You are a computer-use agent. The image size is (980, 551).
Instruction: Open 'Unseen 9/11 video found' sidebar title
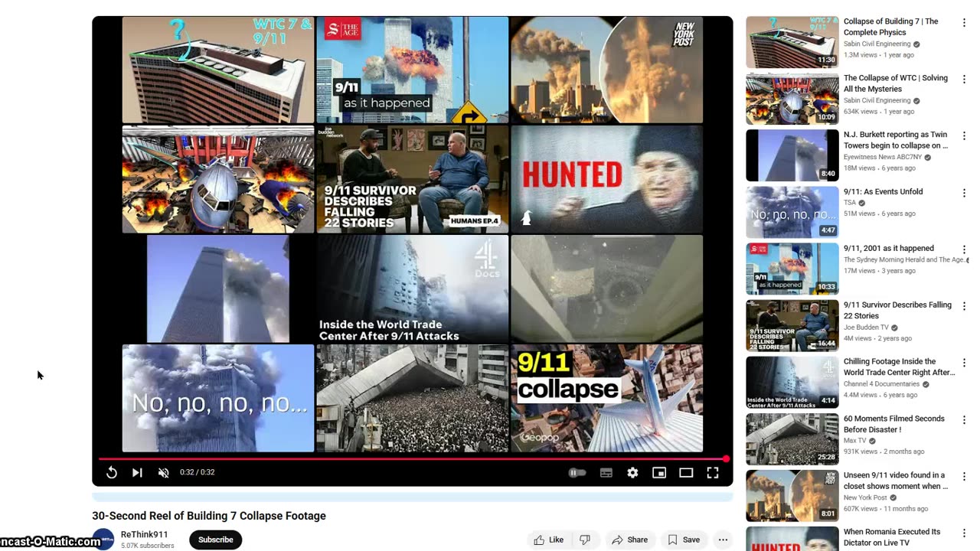(896, 481)
